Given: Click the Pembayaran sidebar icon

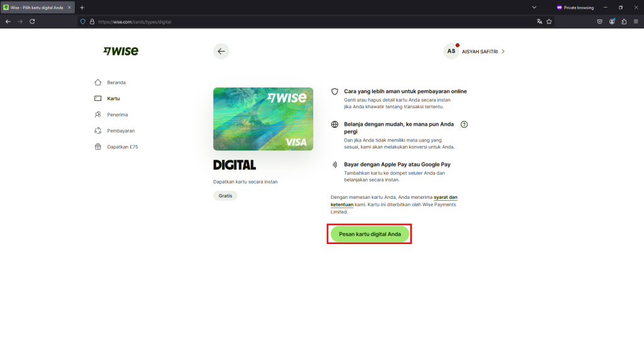Looking at the screenshot, I should coord(97,131).
